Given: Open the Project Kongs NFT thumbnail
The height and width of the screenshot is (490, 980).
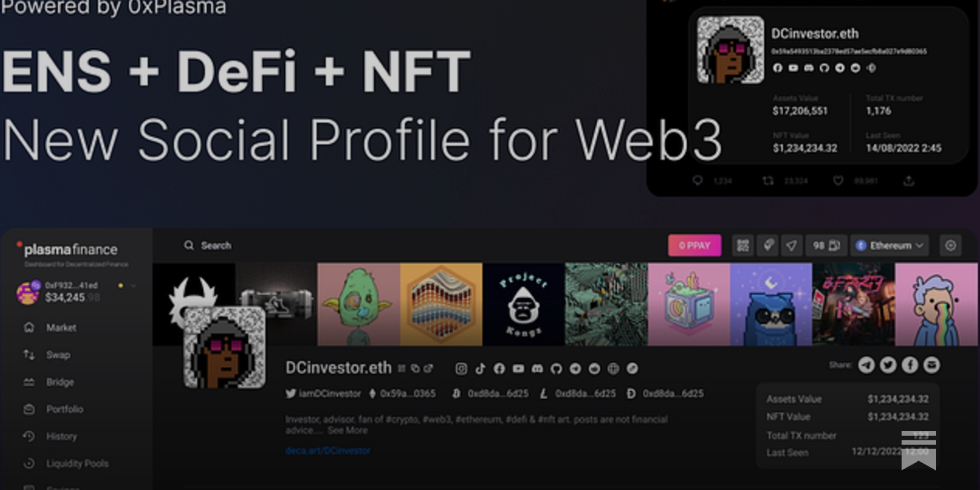Looking at the screenshot, I should (x=524, y=304).
